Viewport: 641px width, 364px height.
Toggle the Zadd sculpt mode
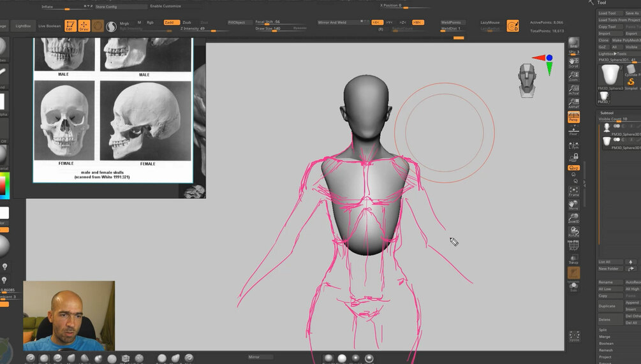point(172,22)
